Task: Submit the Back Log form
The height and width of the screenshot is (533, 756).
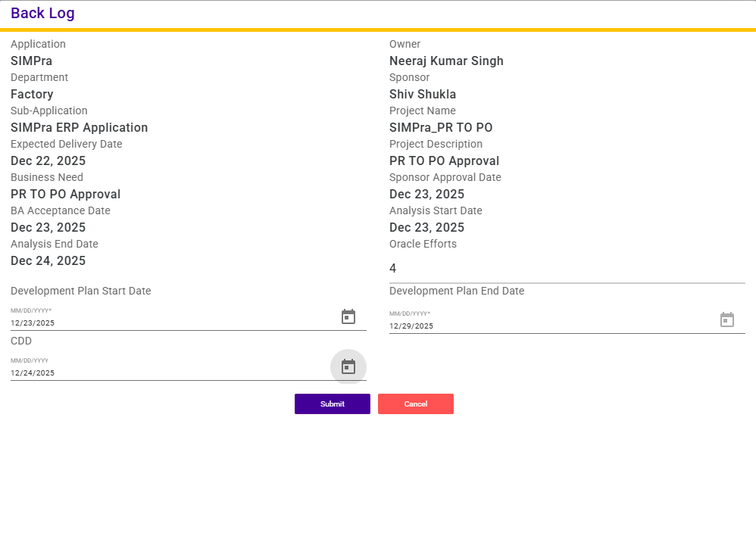Action: [332, 404]
